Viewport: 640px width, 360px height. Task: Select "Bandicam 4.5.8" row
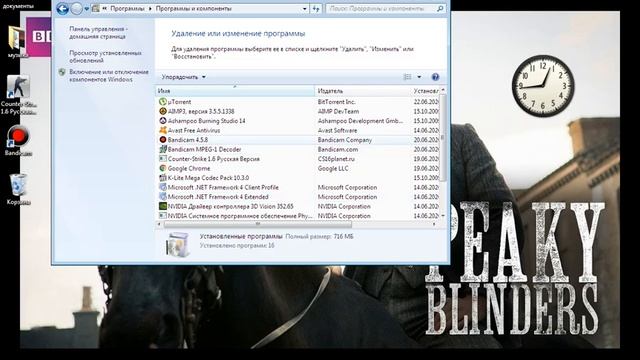(x=297, y=140)
